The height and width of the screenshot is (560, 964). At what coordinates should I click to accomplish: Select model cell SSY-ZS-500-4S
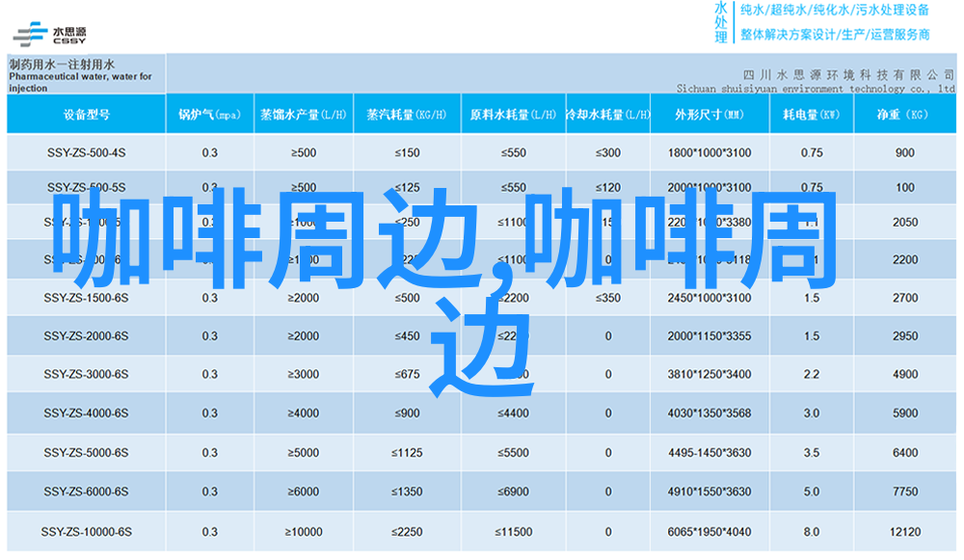click(x=86, y=152)
